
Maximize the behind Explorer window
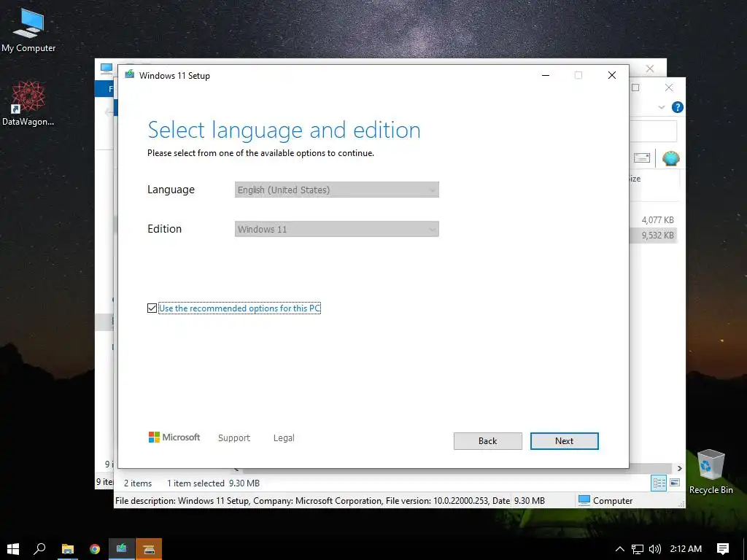[635, 87]
